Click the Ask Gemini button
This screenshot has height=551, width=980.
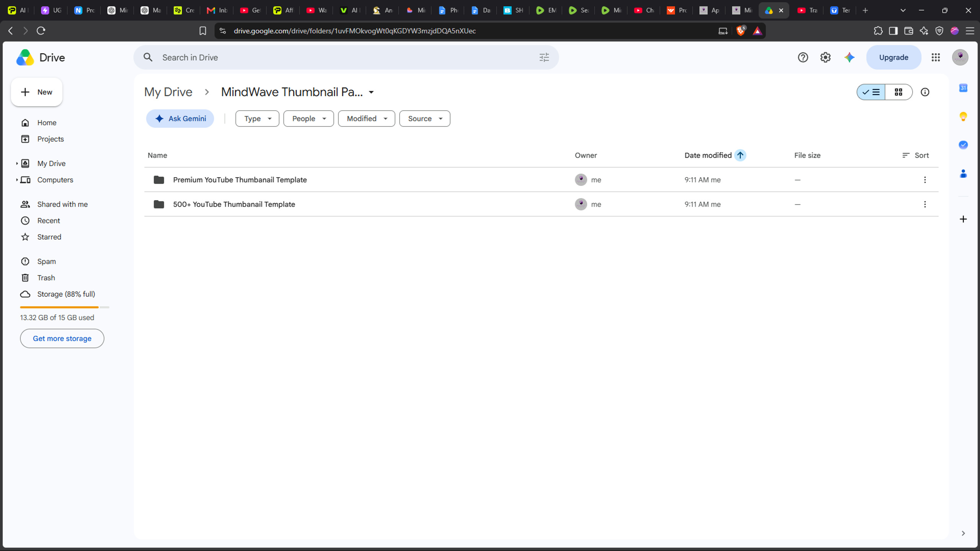[180, 119]
